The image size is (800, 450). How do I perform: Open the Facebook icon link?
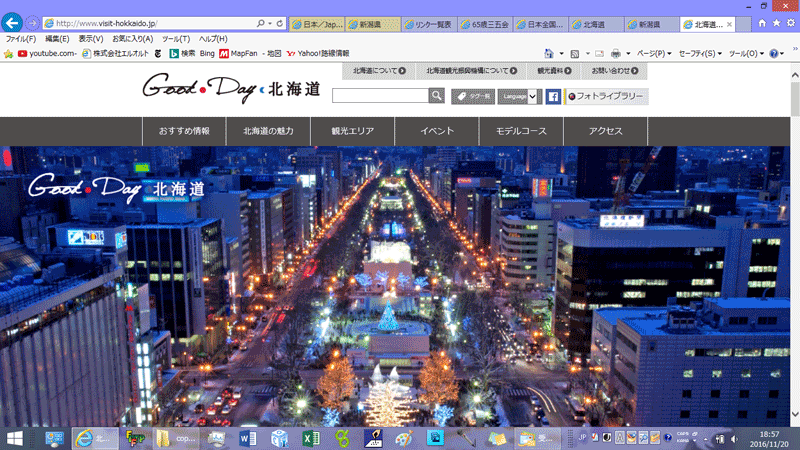(551, 96)
